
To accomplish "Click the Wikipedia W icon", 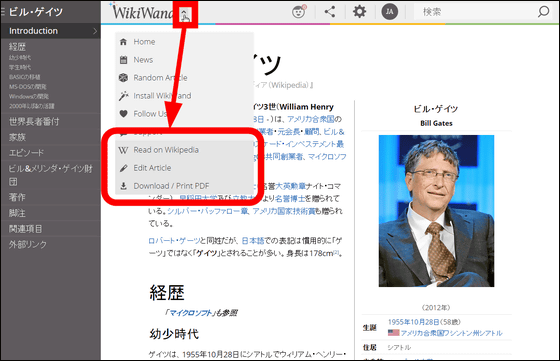I will (x=123, y=150).
